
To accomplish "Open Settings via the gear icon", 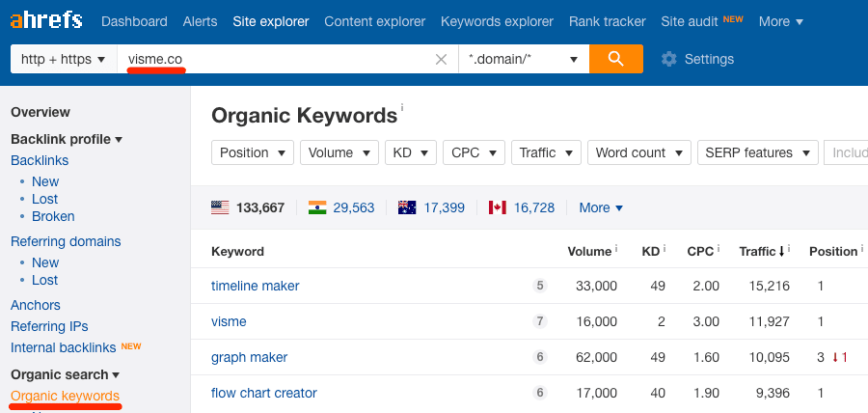I will click(669, 60).
